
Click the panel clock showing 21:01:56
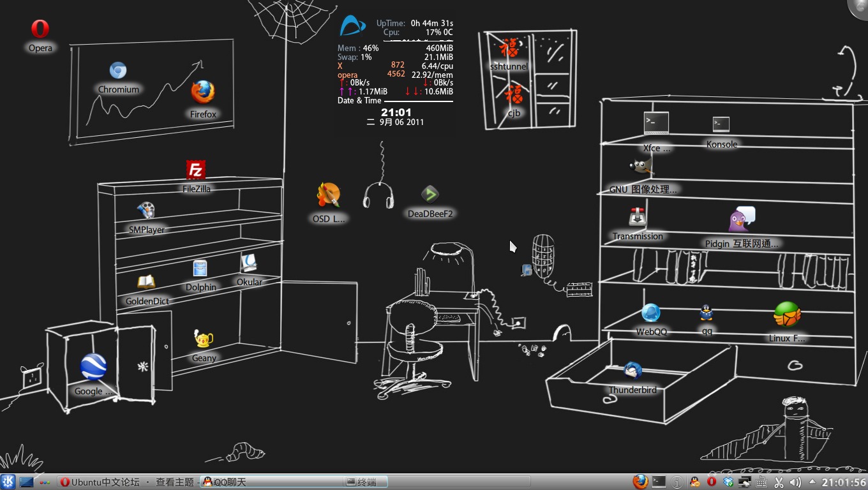click(x=843, y=482)
